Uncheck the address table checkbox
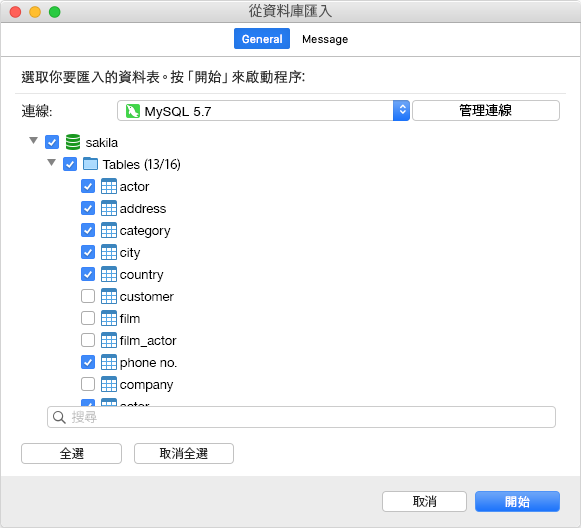The width and height of the screenshot is (581, 528). [x=88, y=208]
